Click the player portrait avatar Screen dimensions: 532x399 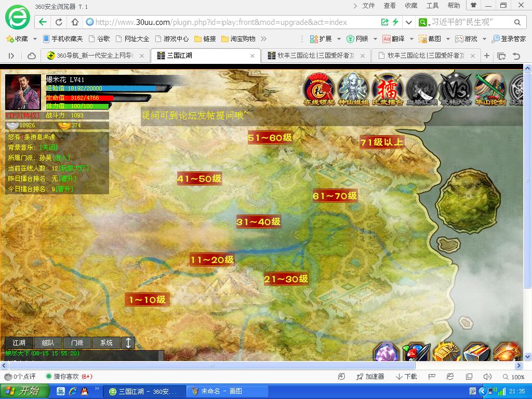pos(23,92)
